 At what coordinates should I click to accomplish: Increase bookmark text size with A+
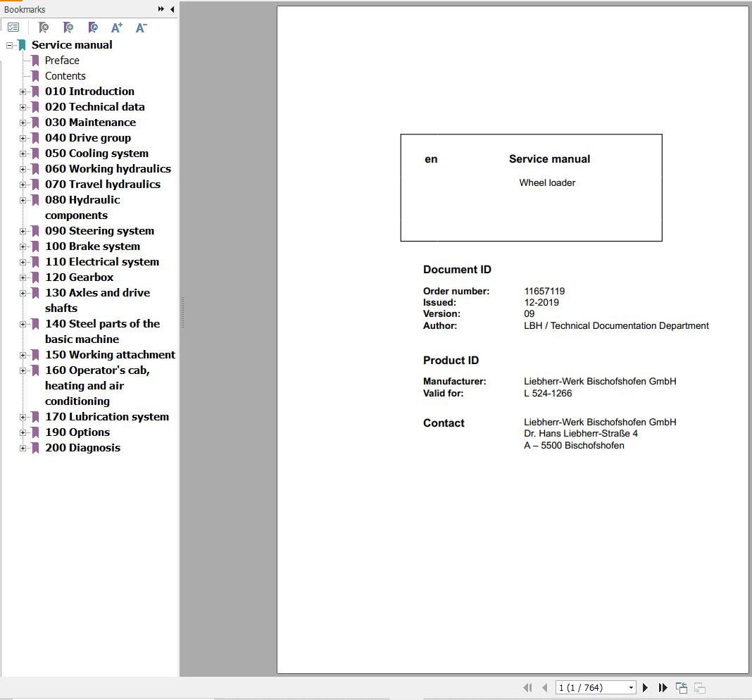pos(117,28)
